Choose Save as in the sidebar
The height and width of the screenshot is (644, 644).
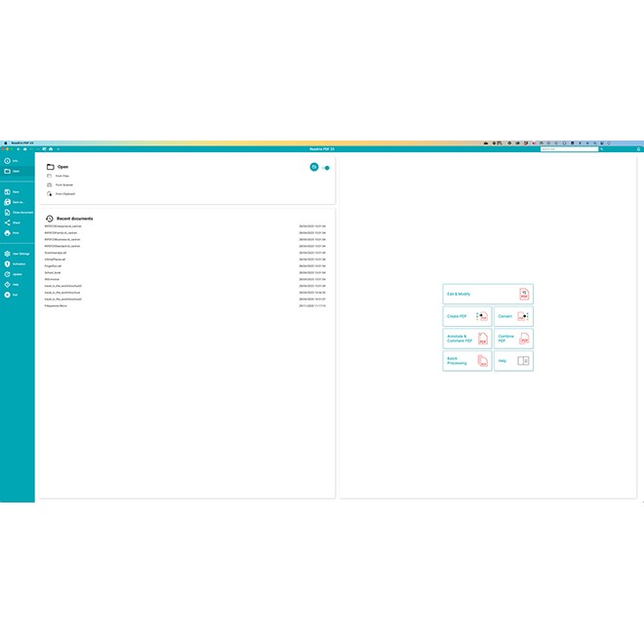(x=14, y=202)
